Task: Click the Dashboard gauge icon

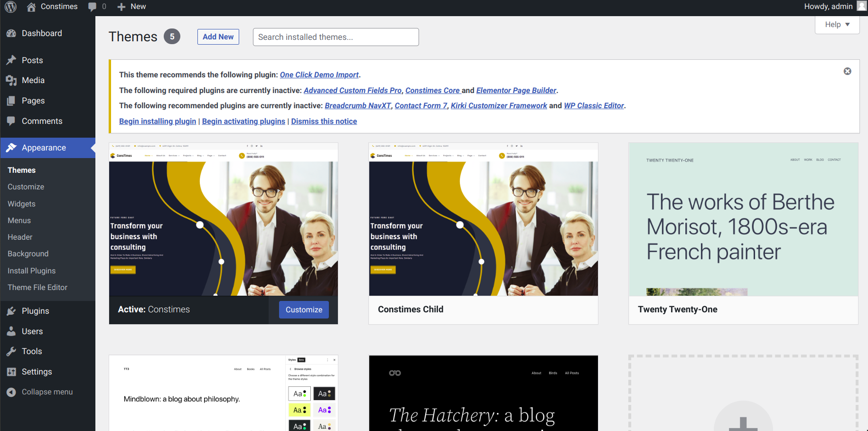Action: [x=11, y=33]
